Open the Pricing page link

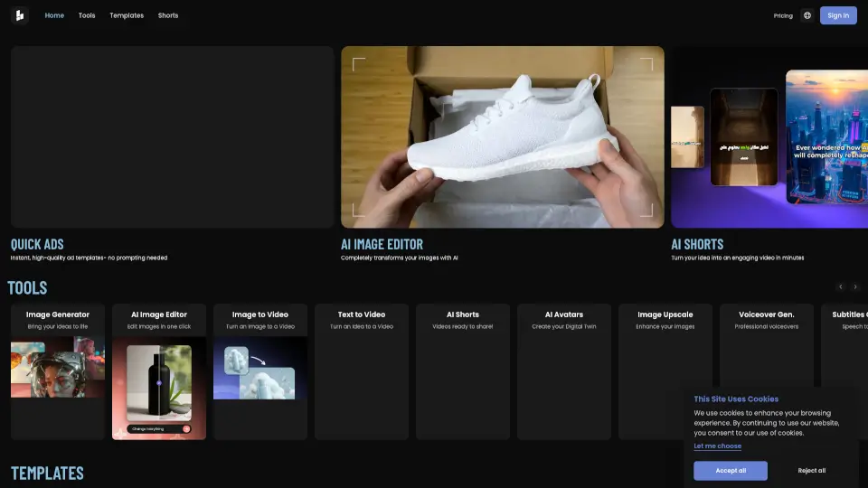pyautogui.click(x=783, y=15)
